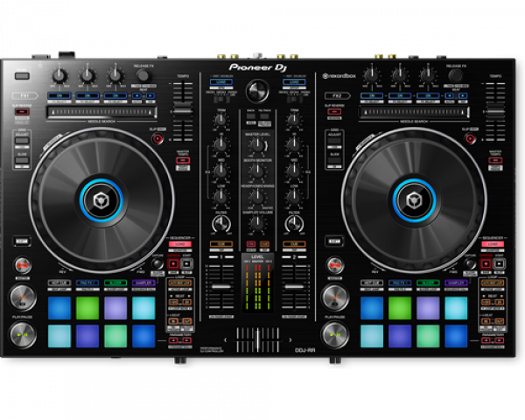Hold the left deck SHIFT button
The height and width of the screenshot is (420, 525).
pos(22,241)
